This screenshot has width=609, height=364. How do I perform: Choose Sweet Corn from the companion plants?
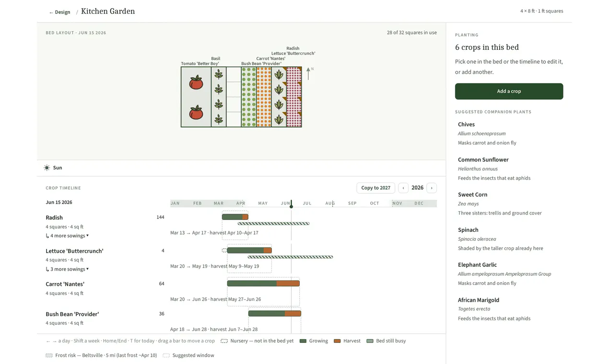[509, 204]
